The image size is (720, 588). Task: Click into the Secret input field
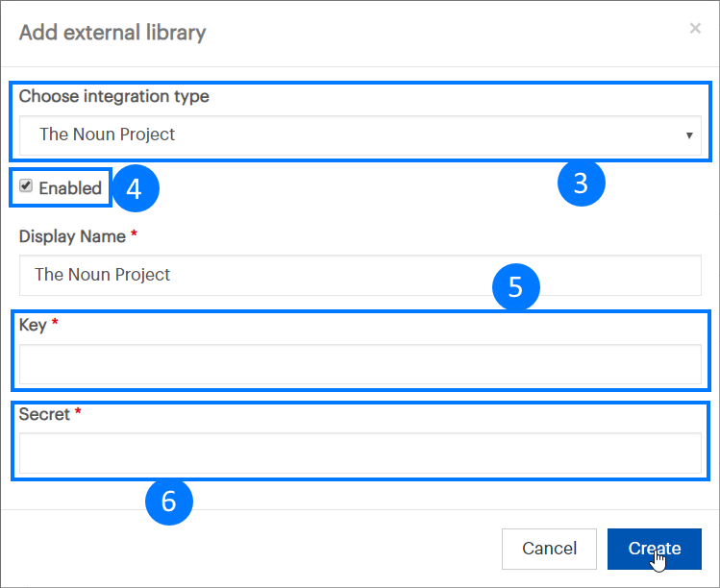[x=360, y=453]
